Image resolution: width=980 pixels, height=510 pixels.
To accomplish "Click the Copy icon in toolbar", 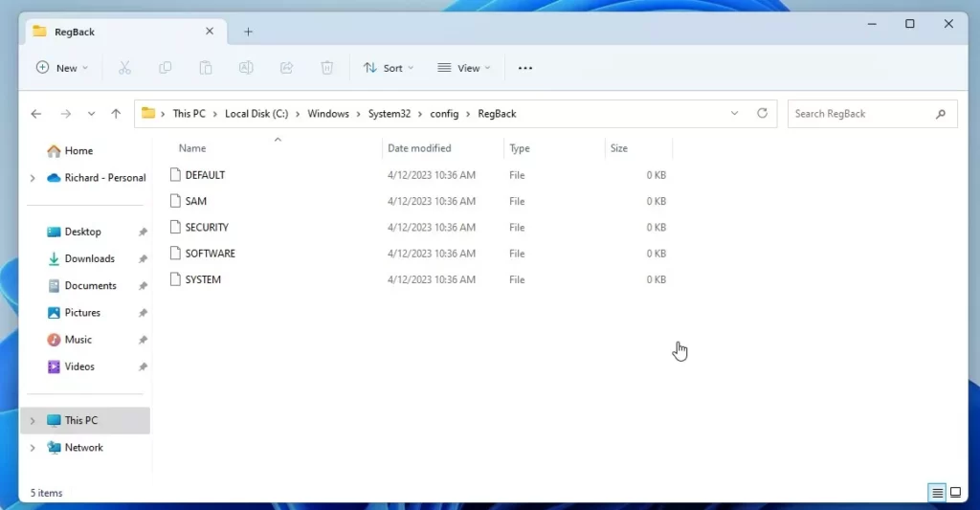I will tap(165, 68).
